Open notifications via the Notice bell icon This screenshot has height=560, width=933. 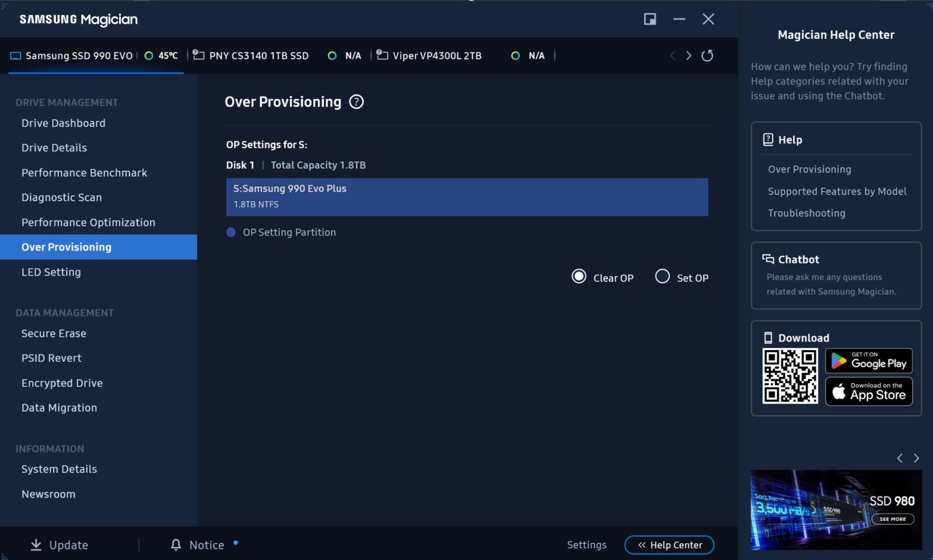tap(176, 545)
